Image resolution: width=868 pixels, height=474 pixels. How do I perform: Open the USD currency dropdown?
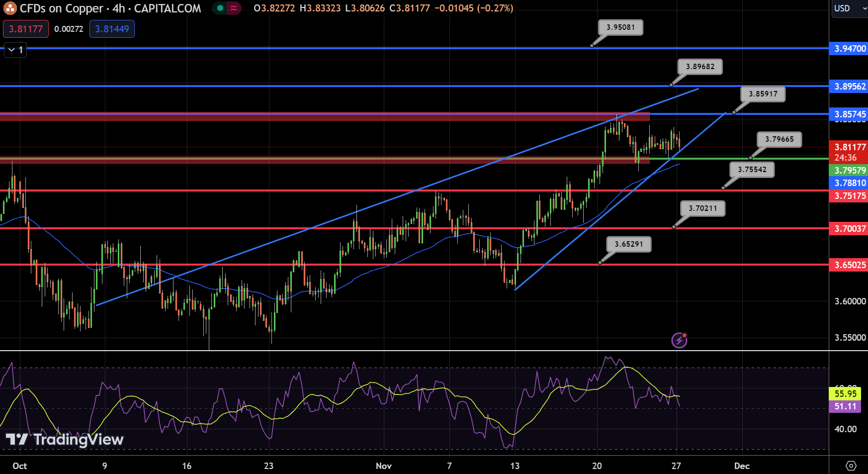(850, 8)
